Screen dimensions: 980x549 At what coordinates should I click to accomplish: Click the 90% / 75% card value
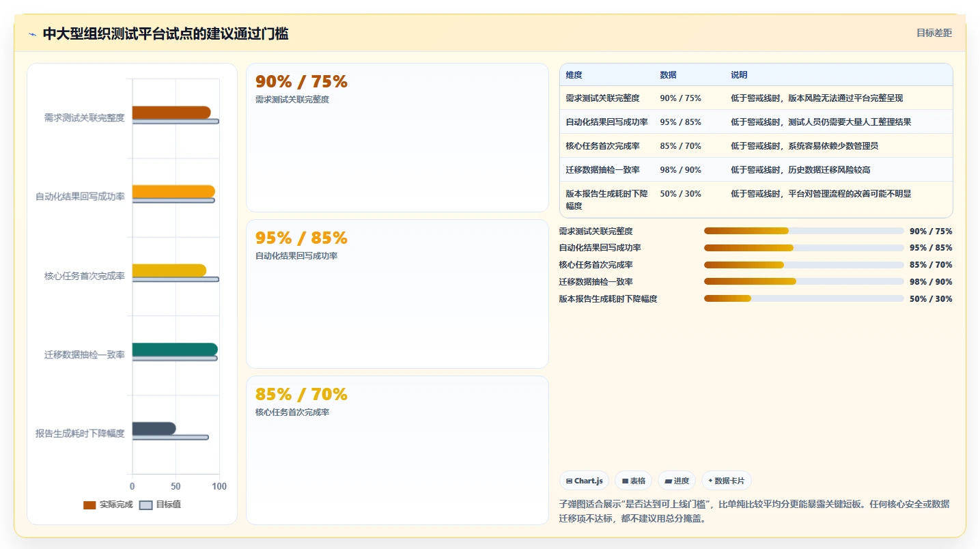[x=301, y=81]
